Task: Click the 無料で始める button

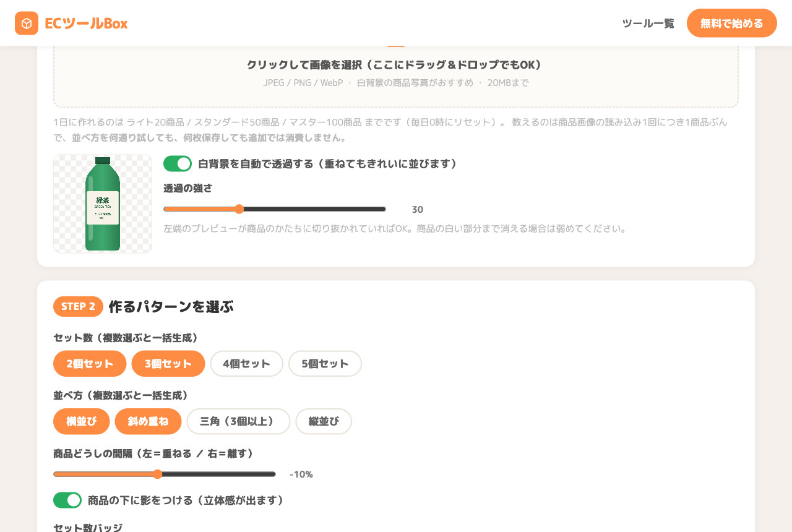Action: pos(732,23)
